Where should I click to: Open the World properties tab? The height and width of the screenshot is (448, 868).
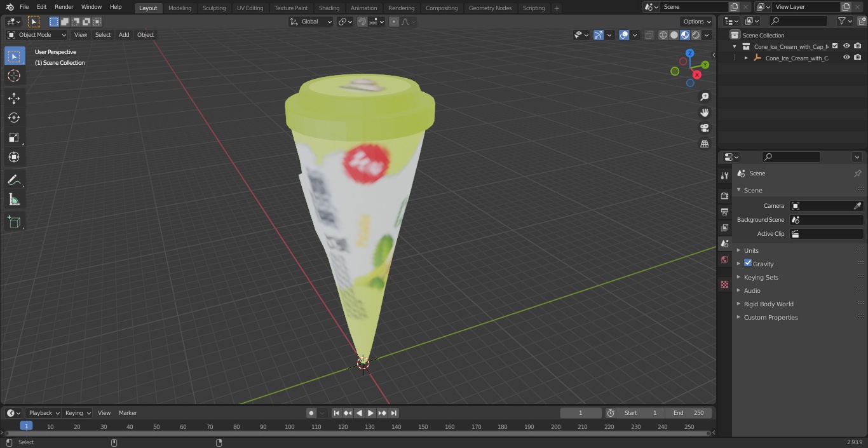point(724,259)
